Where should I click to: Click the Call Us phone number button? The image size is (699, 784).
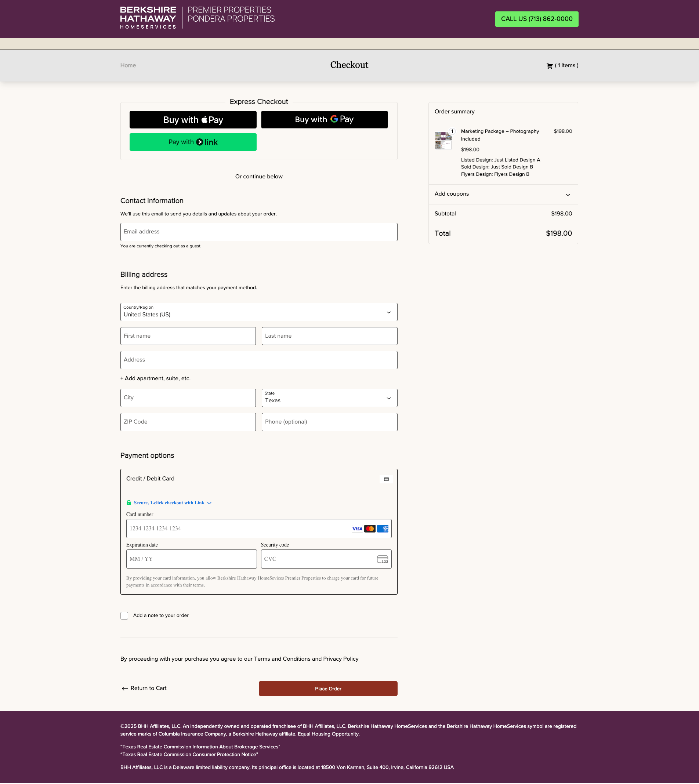[x=536, y=19]
